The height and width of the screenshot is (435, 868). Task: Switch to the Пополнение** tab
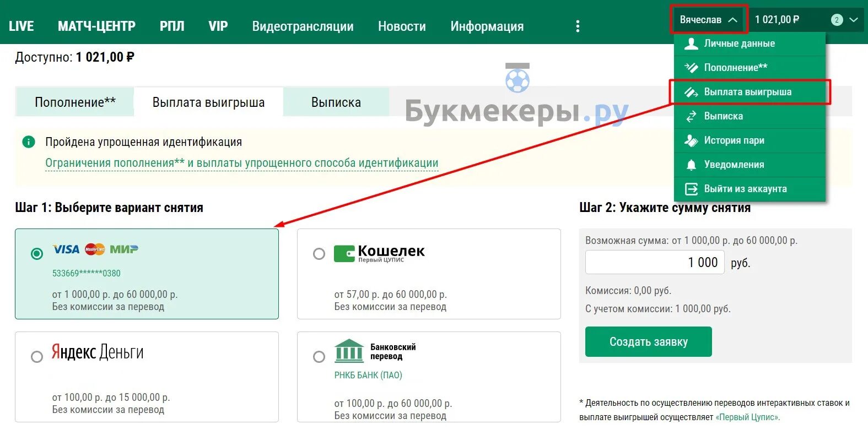tap(75, 102)
